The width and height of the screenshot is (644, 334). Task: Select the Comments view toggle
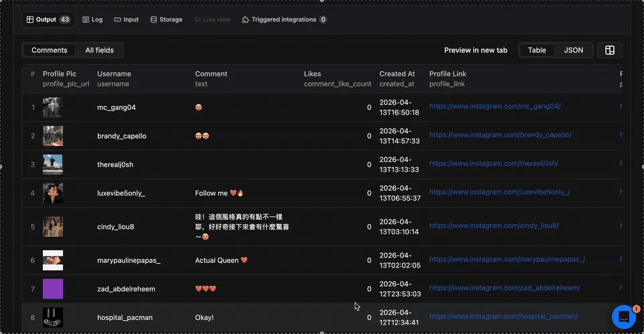pyautogui.click(x=50, y=50)
